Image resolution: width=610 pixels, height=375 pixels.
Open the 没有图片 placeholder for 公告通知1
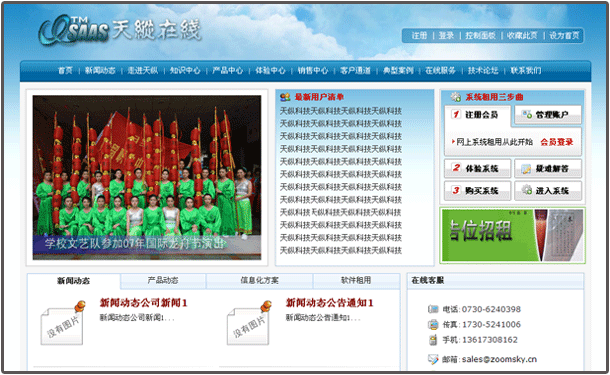click(x=249, y=323)
